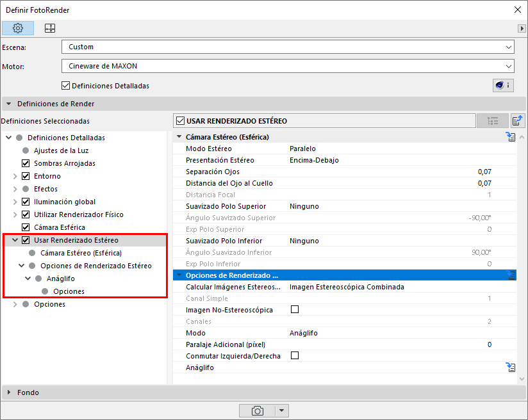The height and width of the screenshot is (420, 528).
Task: Select Cámara Estéreo (Esférica) tree item
Action: point(81,253)
